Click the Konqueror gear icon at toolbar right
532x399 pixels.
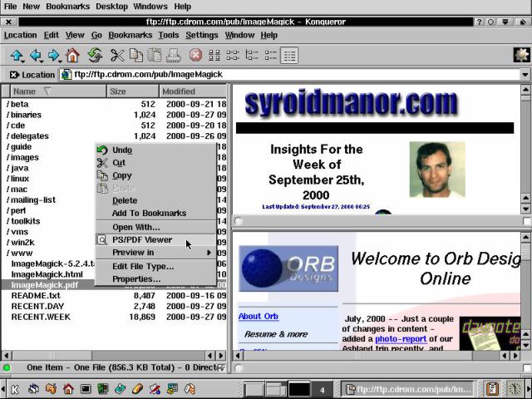(521, 56)
